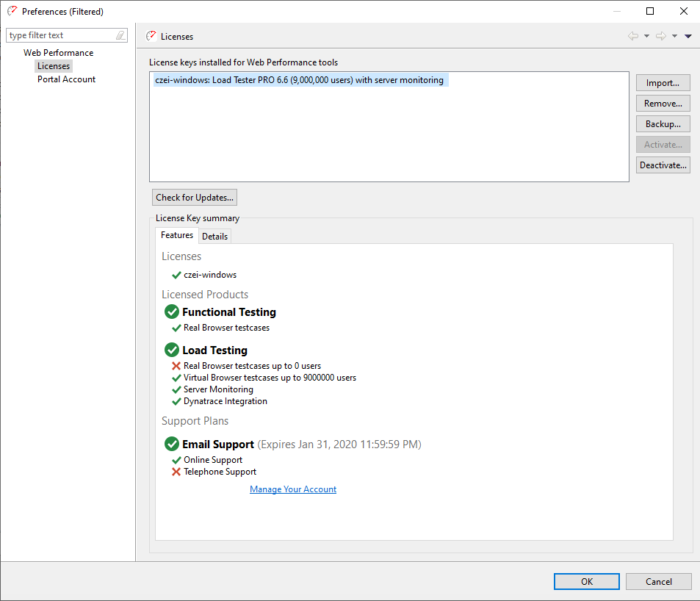
Task: Click the checkmark beside Online Support
Action: pyautogui.click(x=176, y=461)
